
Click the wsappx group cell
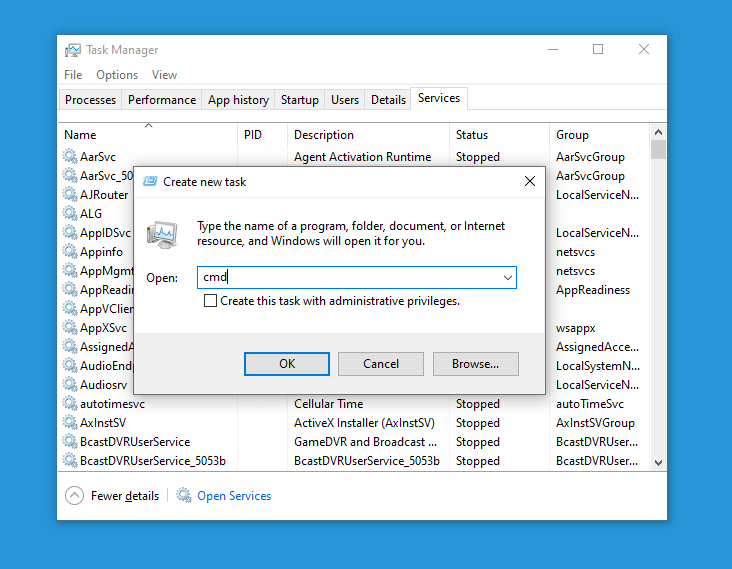[x=575, y=328]
